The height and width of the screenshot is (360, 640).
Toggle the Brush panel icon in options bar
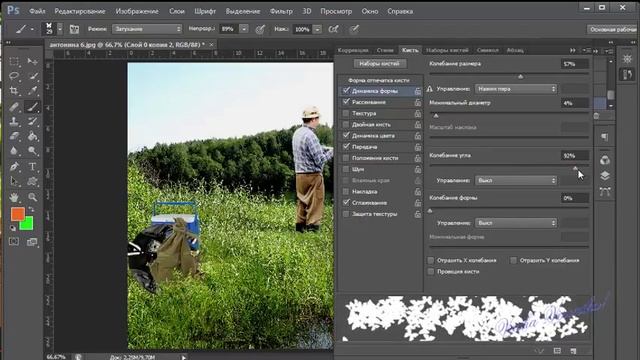coord(74,29)
